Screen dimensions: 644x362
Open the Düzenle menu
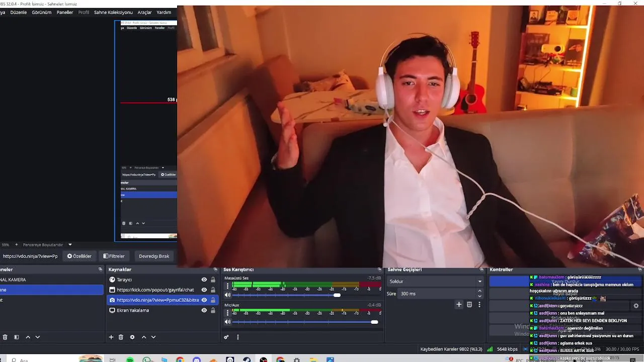coord(19,12)
